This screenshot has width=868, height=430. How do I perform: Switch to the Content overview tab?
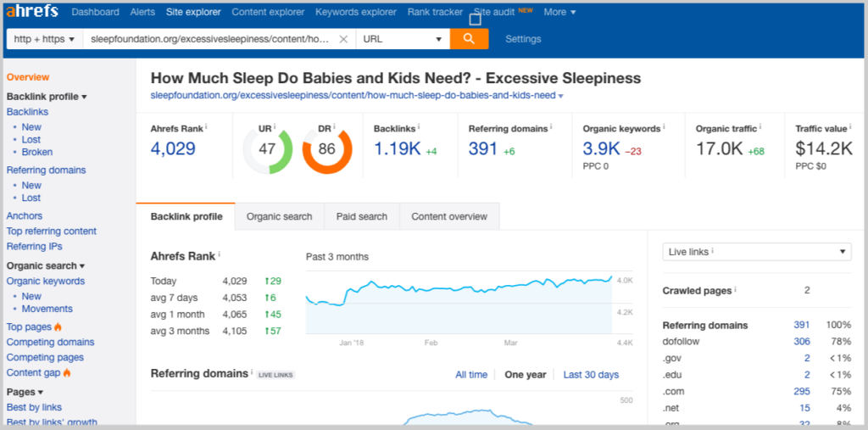tap(449, 216)
